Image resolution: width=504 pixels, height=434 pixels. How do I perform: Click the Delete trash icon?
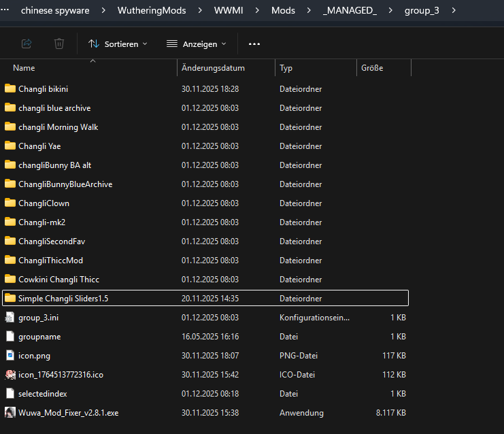(x=59, y=44)
